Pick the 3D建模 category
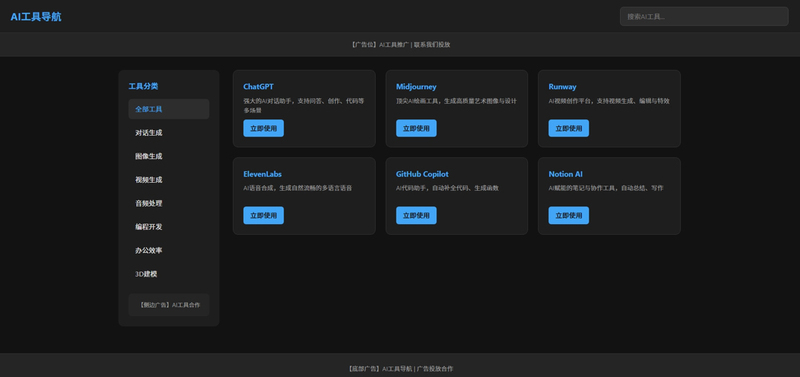 (169, 274)
